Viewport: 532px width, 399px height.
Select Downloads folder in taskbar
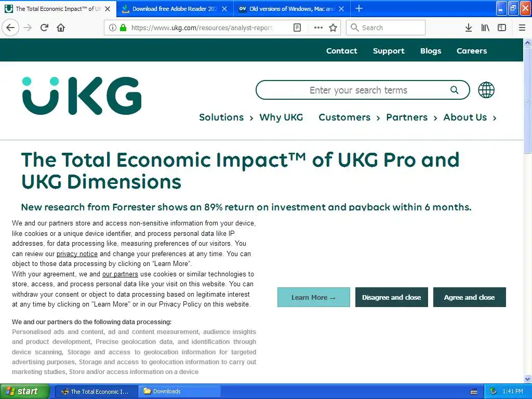click(x=179, y=391)
